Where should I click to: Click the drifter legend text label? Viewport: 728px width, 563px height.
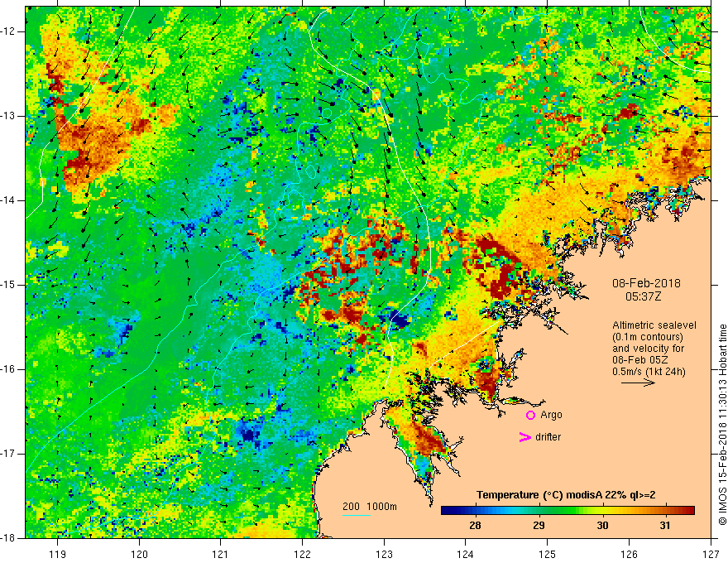click(x=548, y=437)
